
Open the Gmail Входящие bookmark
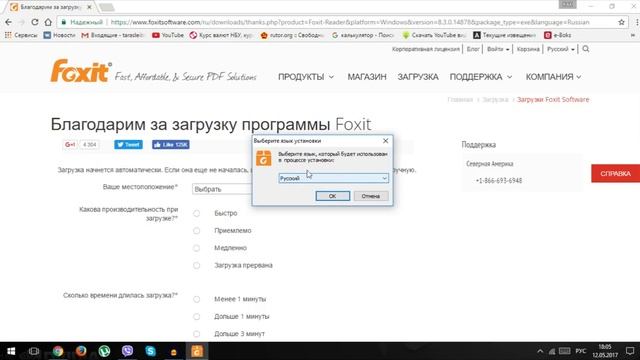click(113, 35)
